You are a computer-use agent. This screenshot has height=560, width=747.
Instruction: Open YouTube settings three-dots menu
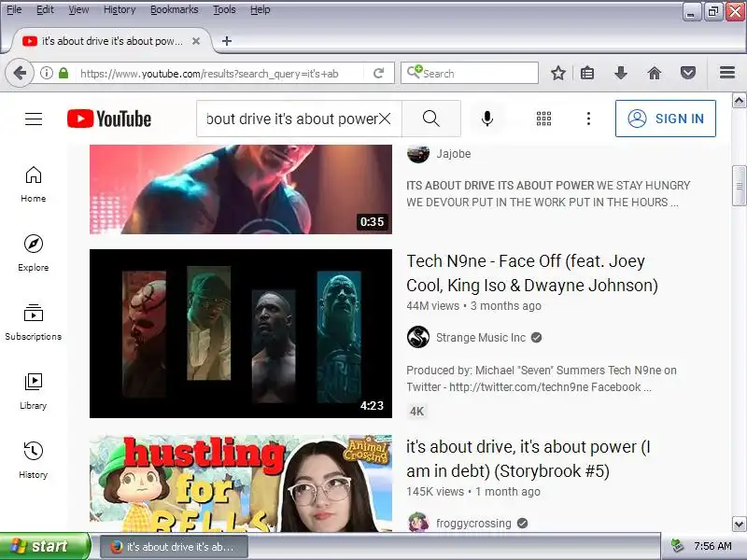[x=589, y=119]
